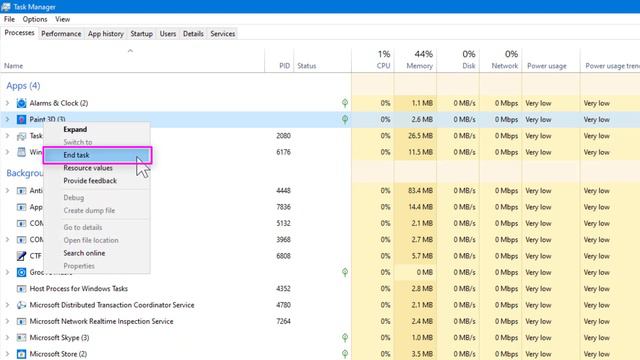Open the View menu

tap(62, 19)
